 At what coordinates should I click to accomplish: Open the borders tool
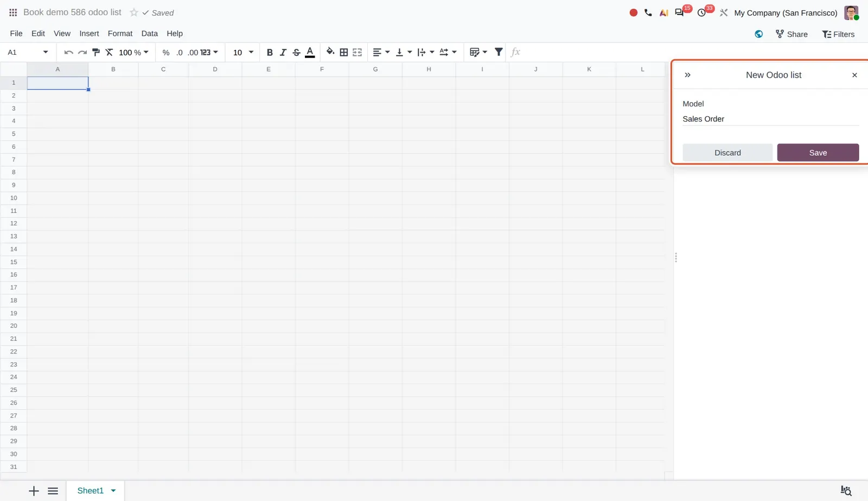click(x=344, y=53)
